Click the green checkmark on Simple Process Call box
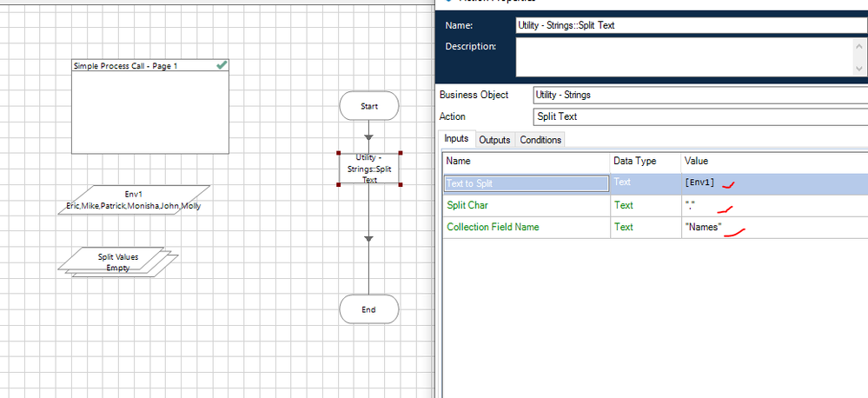Viewport: 868px width, 398px height. pos(222,65)
